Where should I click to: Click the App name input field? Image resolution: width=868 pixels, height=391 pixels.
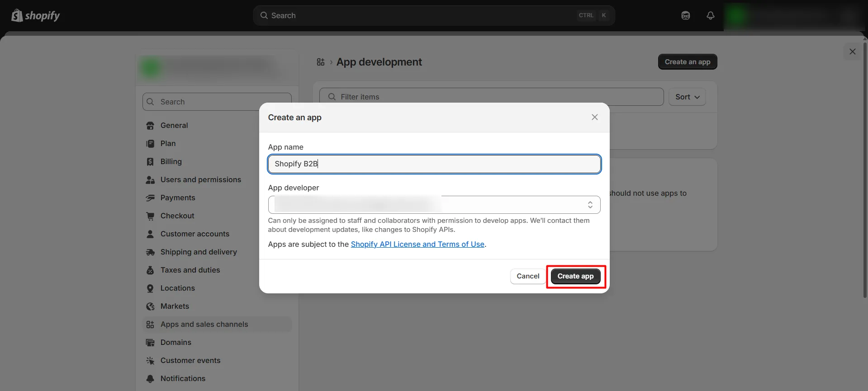(434, 164)
